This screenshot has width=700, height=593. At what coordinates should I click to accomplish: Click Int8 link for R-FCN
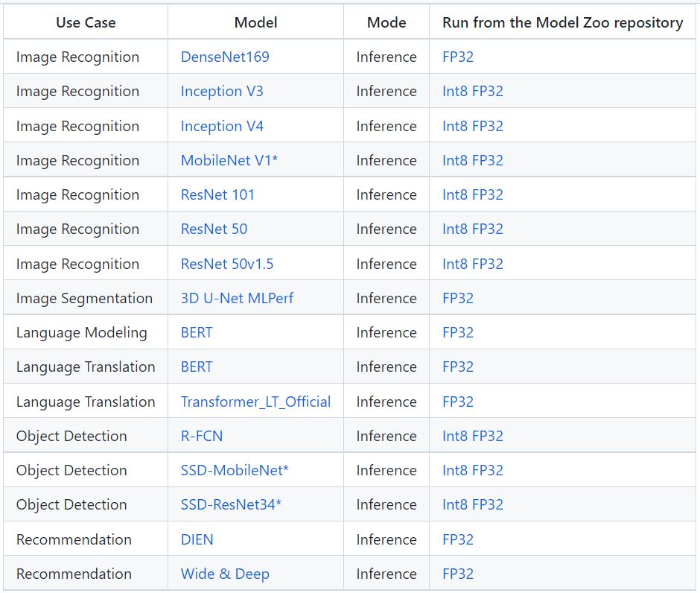click(x=454, y=436)
